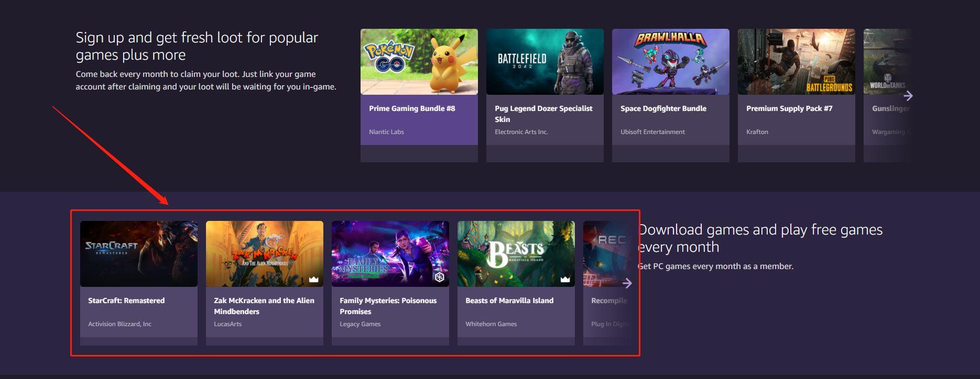Open the StarCraft: Remastered thumbnail
Viewport: 980px width, 379px height.
click(139, 254)
